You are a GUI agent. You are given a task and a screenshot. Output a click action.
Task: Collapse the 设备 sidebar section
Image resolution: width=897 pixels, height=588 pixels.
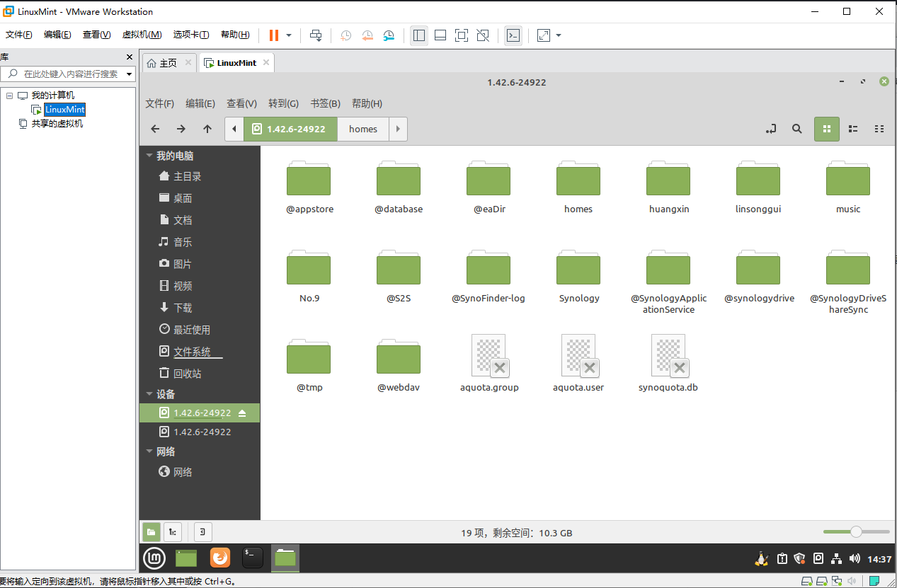pos(149,394)
